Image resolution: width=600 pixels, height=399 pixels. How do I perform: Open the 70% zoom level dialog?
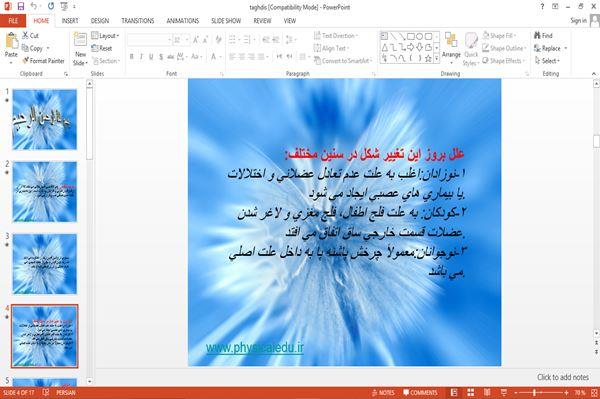[580, 392]
